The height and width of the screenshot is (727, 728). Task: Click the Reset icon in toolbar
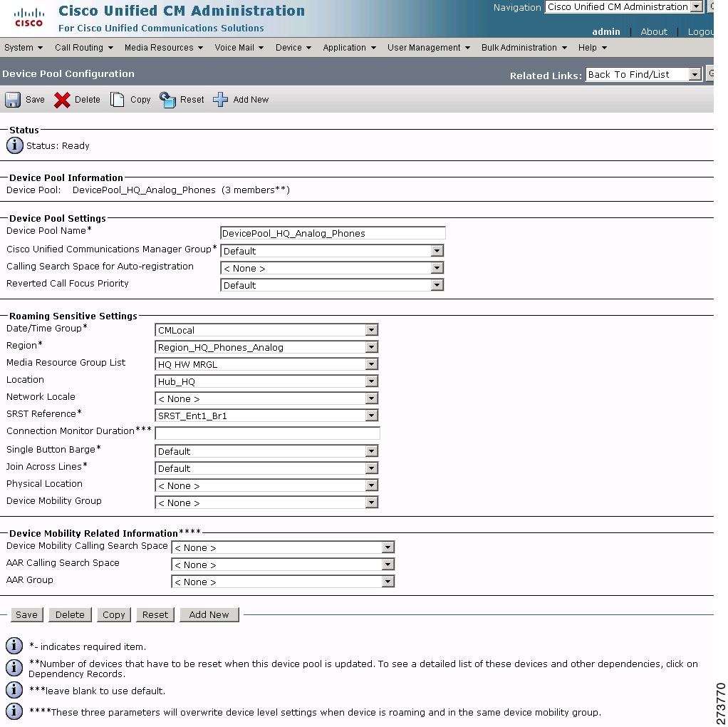point(167,99)
